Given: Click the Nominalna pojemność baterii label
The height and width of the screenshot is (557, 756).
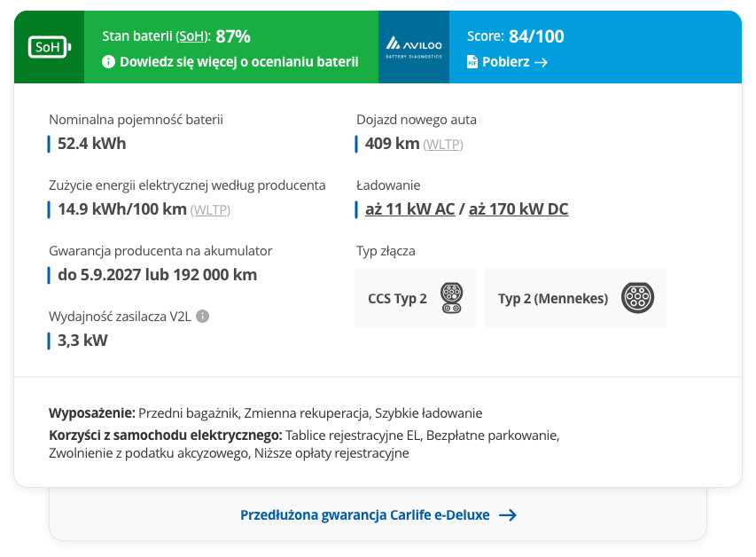Looking at the screenshot, I should (x=136, y=120).
